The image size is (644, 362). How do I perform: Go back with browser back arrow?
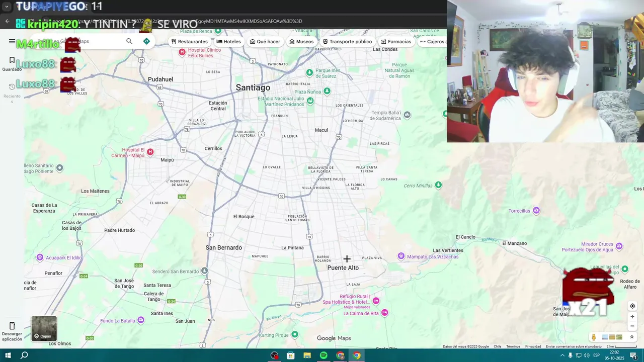pyautogui.click(x=7, y=21)
